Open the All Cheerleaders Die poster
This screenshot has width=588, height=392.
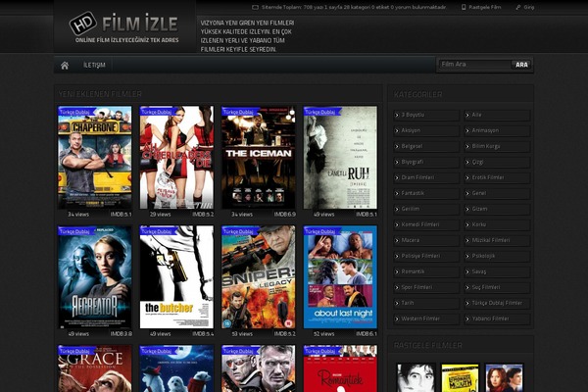coord(176,158)
